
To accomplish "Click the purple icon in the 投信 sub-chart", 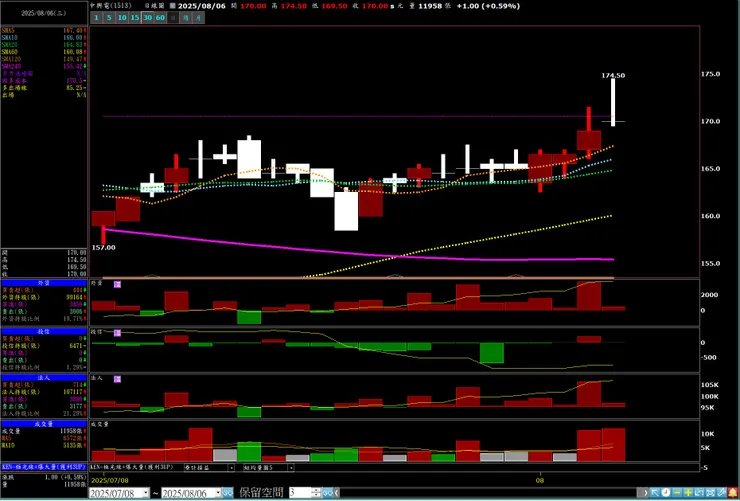I will tap(118, 333).
